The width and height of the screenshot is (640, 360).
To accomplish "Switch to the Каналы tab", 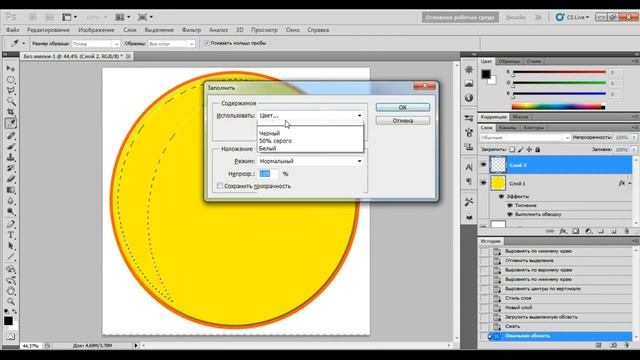I will pyautogui.click(x=508, y=128).
